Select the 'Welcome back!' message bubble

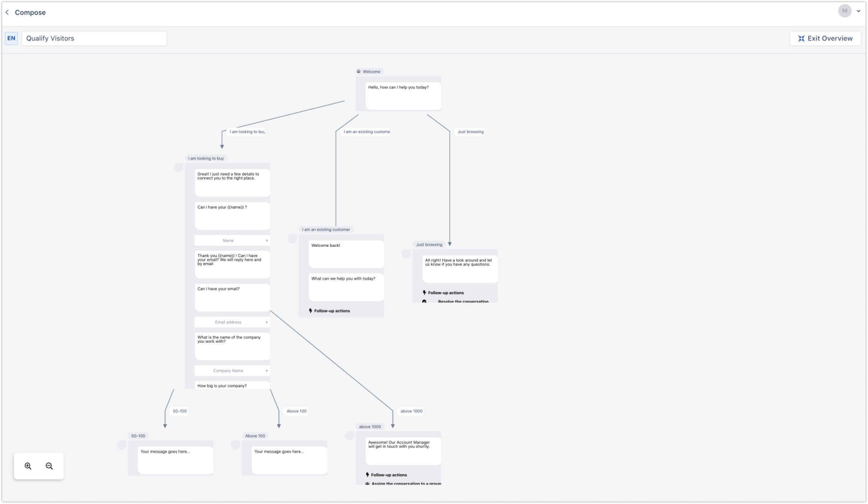pyautogui.click(x=346, y=254)
